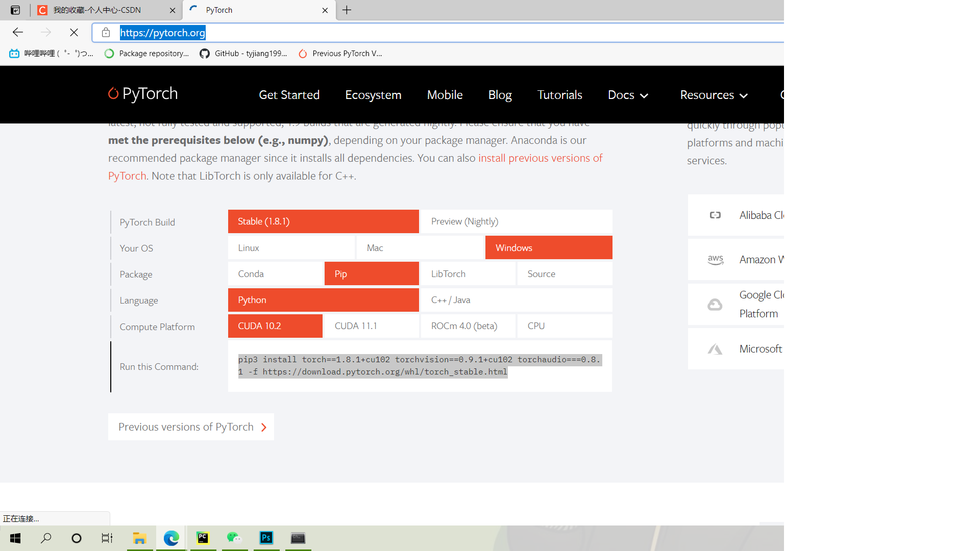This screenshot has height=551, width=980.
Task: Open the GitHub tyjiang199 bookmark
Action: [243, 53]
